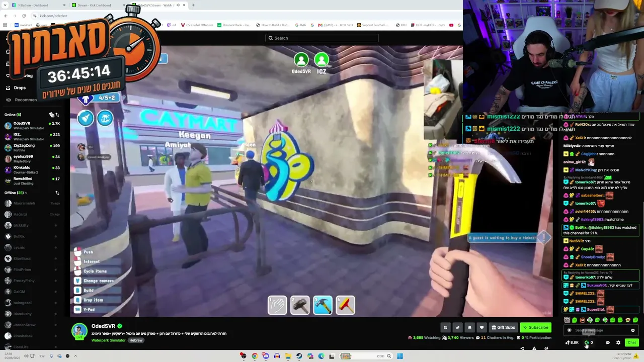Select the red squeegee hotbar slot

point(345,305)
